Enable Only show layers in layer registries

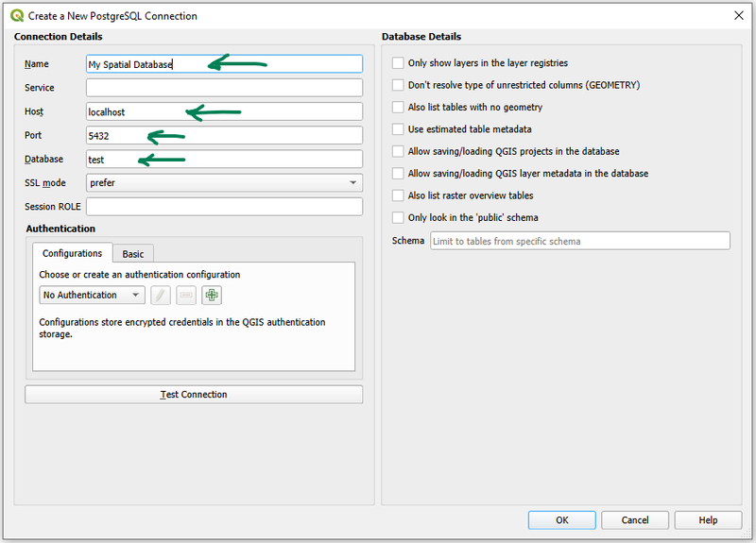pos(398,63)
